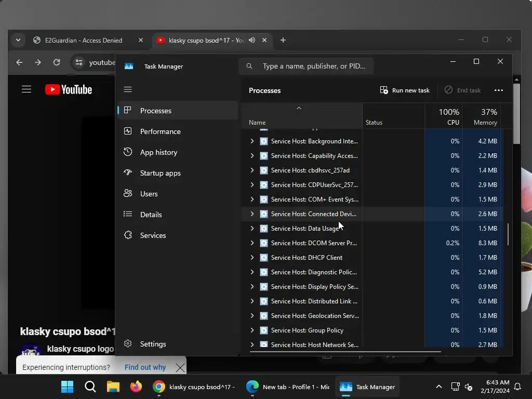Click the YouTube logo in Chrome
The image size is (532, 399).
pyautogui.click(x=69, y=89)
